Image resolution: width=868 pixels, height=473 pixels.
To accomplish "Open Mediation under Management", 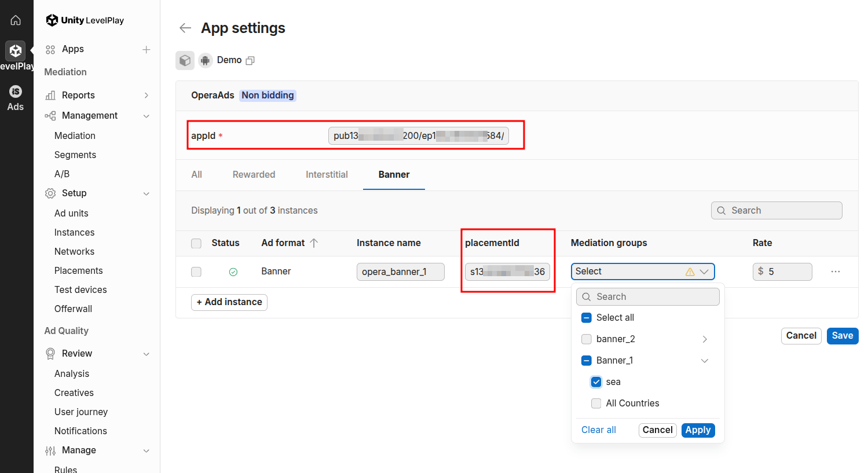I will point(75,135).
